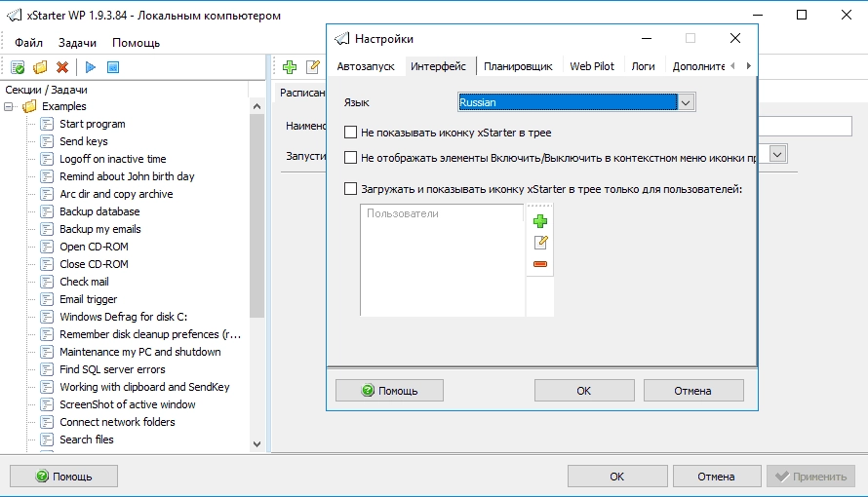Remove user with the orange minus icon

(540, 264)
